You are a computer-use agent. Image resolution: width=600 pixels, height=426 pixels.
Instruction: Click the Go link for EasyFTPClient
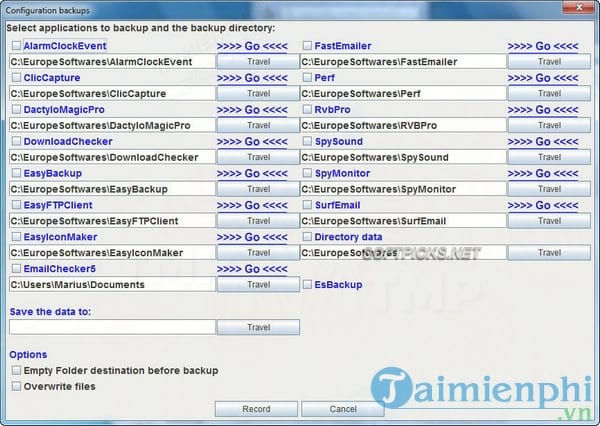(252, 206)
